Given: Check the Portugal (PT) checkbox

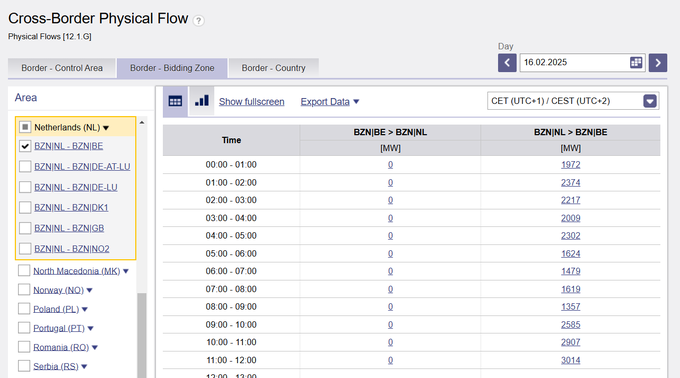Looking at the screenshot, I should [24, 328].
